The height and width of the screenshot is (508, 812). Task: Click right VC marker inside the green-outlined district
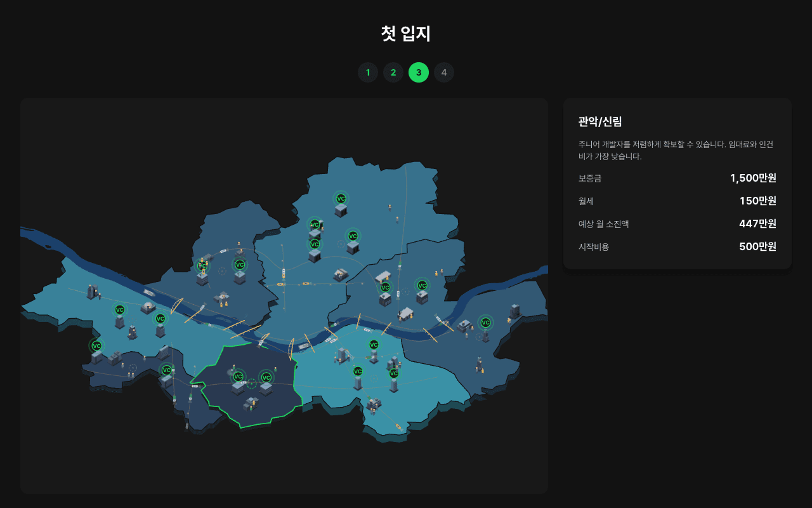pos(266,378)
